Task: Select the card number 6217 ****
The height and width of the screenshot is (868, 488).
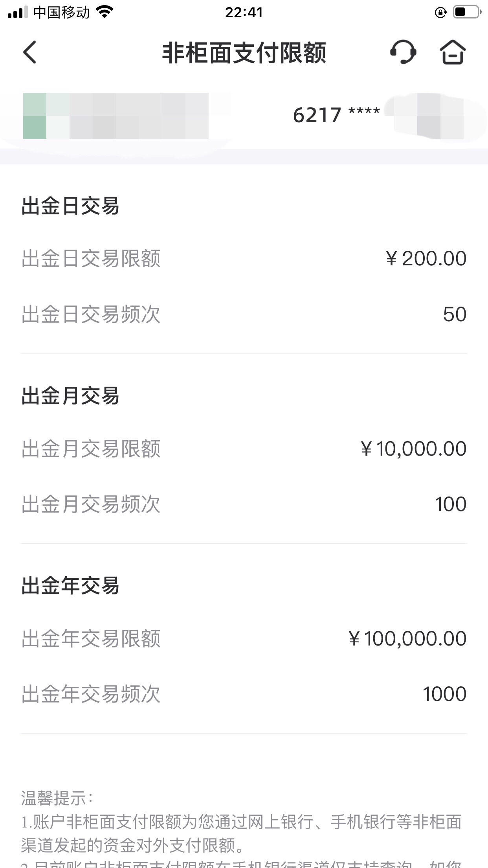Action: click(x=336, y=115)
